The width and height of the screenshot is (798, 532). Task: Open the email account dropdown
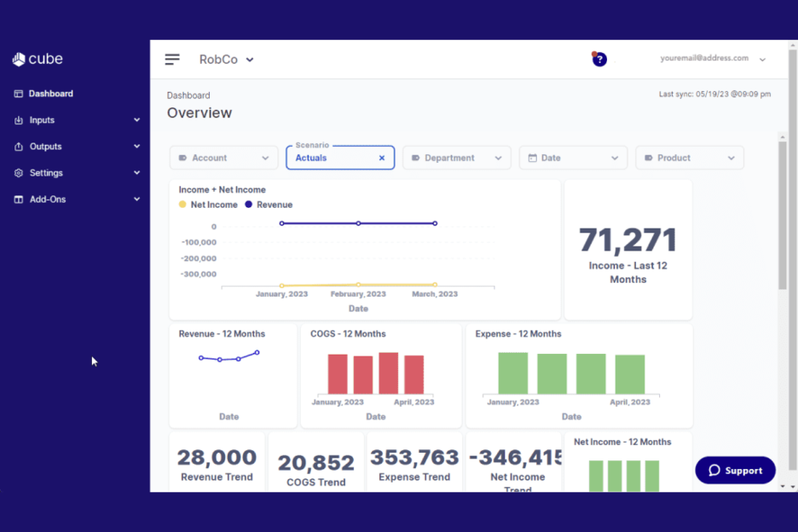[x=761, y=58]
